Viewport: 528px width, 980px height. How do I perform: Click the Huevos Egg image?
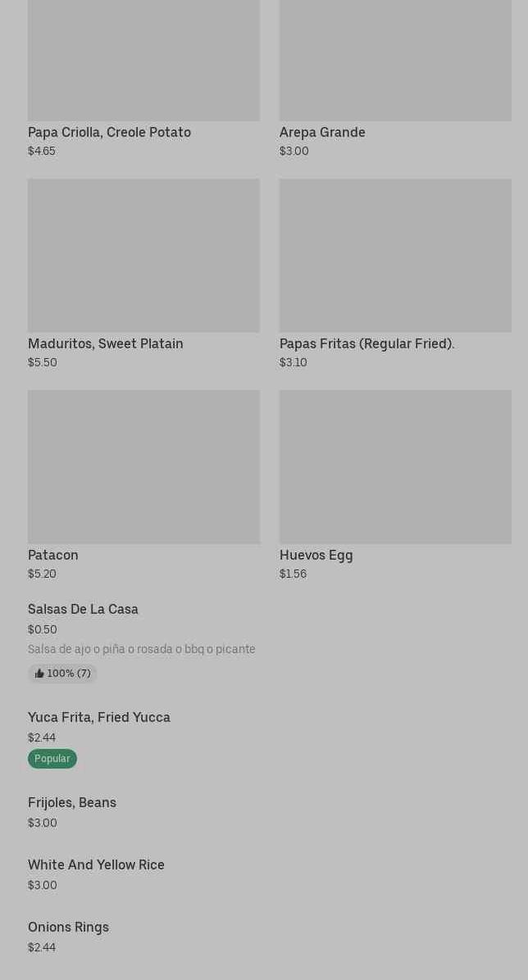(x=395, y=466)
